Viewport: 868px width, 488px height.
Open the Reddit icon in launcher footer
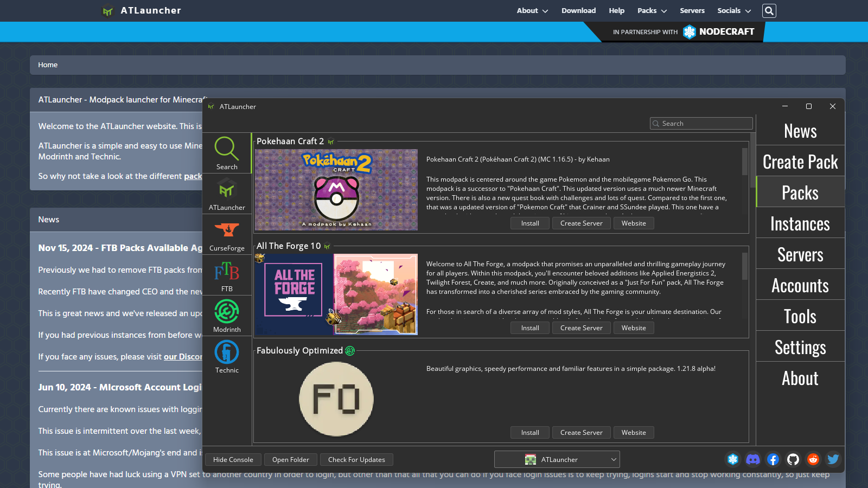pos(813,459)
